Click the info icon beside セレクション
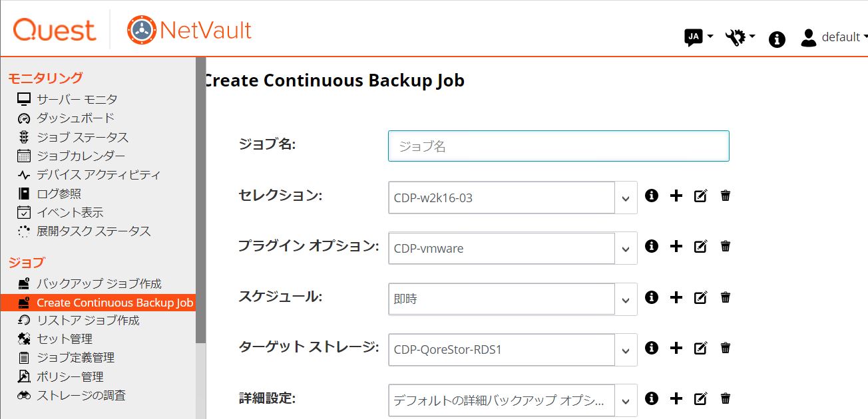This screenshot has height=419, width=868. (x=652, y=196)
